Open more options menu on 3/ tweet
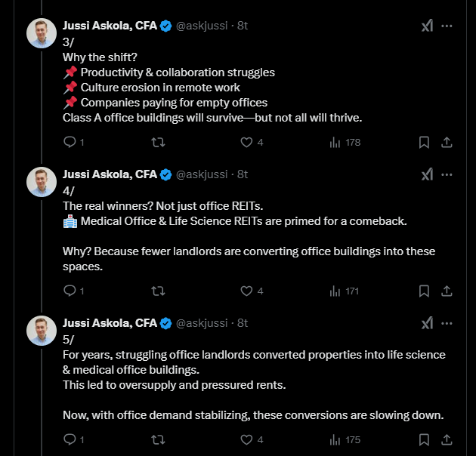 point(447,26)
